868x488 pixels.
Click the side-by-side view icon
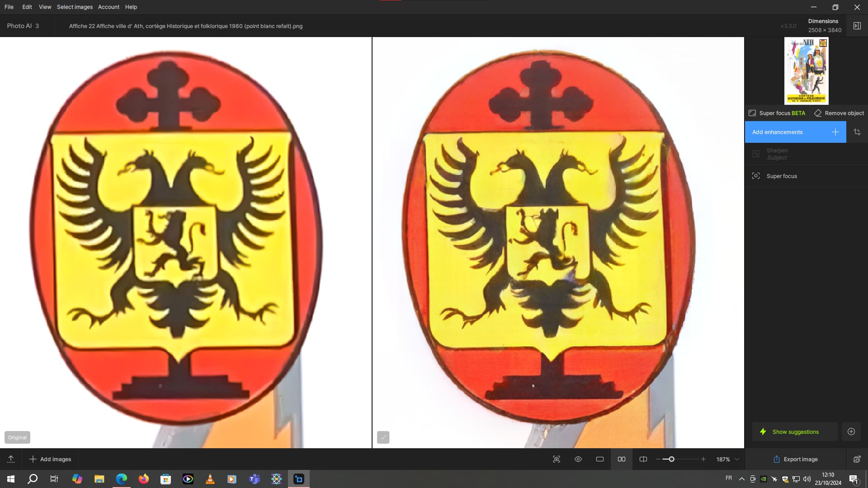pos(622,459)
